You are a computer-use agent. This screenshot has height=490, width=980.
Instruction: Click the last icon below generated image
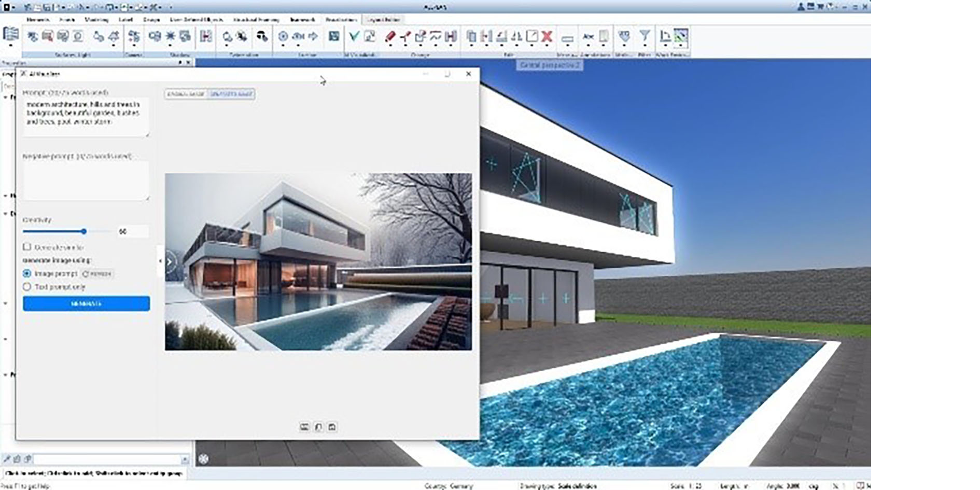(x=332, y=427)
